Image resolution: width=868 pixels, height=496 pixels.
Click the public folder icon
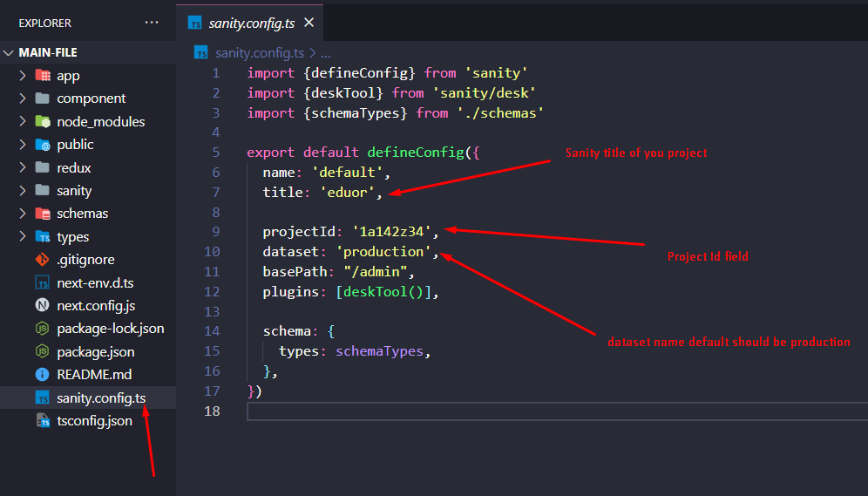[x=42, y=145]
